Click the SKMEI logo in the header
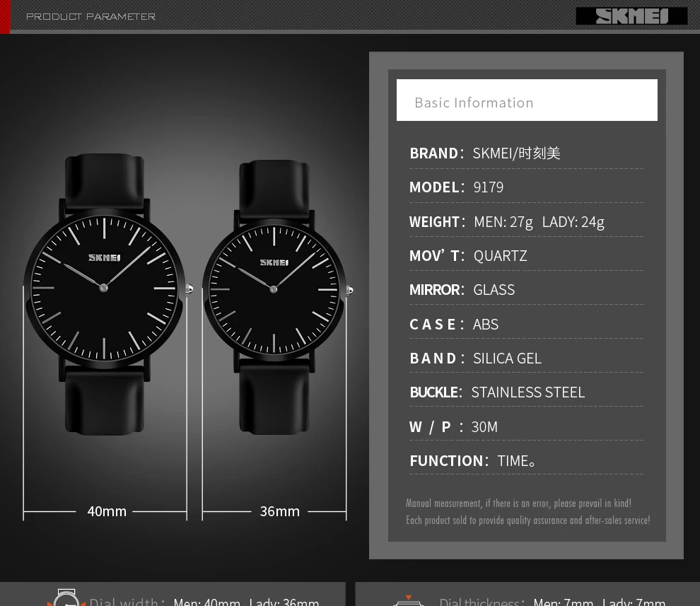 click(x=631, y=16)
